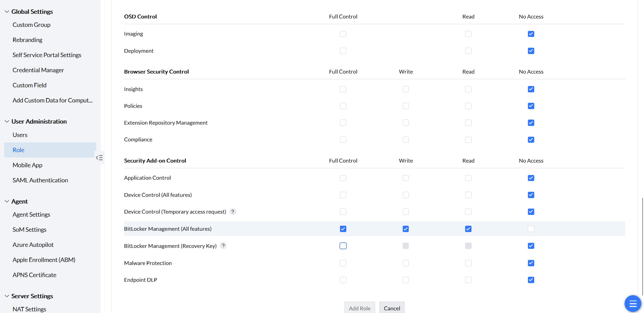Collapse the Server Settings section
The width and height of the screenshot is (644, 313).
pos(7,296)
